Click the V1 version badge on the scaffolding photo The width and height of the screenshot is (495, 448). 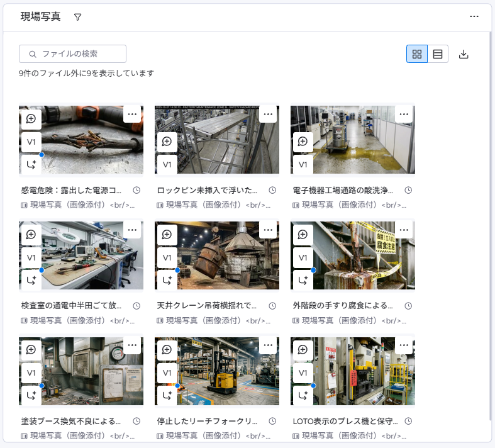167,165
